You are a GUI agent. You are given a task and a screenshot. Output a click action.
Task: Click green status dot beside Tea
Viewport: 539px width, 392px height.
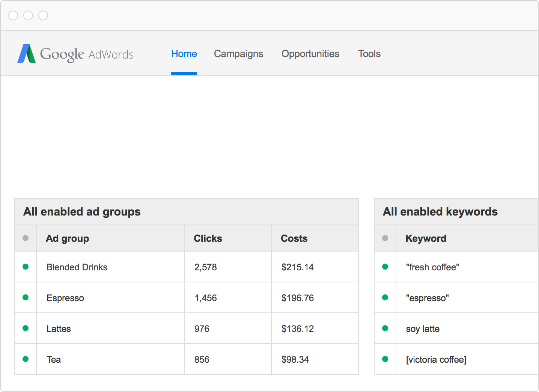tap(26, 359)
